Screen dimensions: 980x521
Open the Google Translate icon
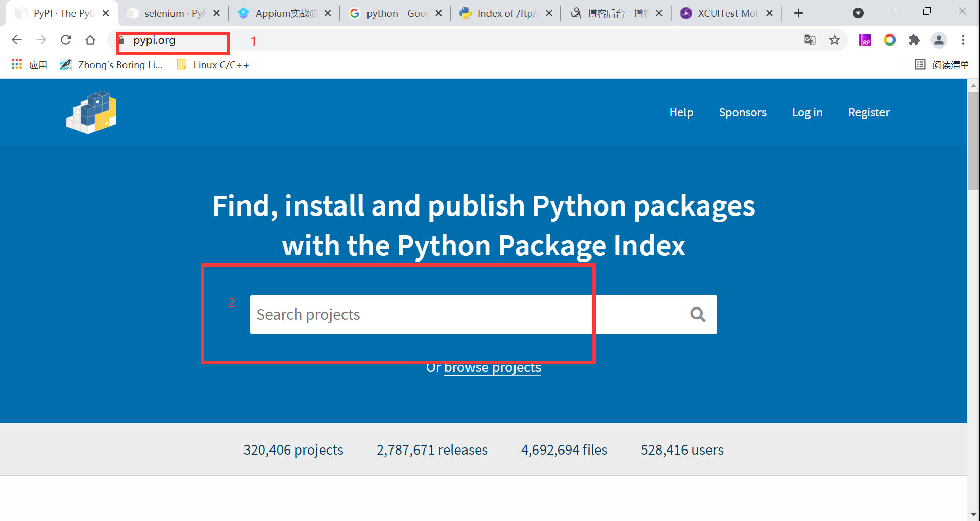tap(810, 40)
